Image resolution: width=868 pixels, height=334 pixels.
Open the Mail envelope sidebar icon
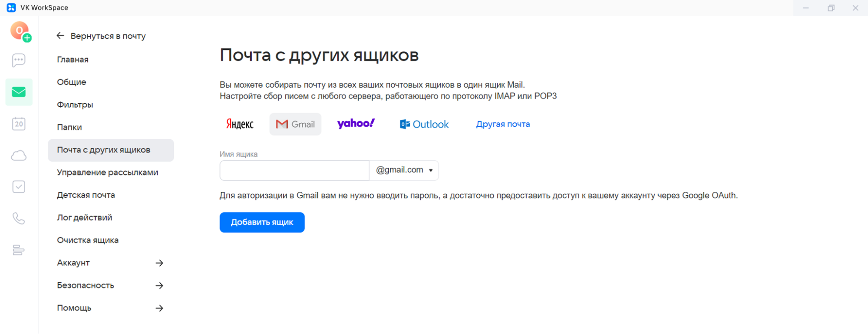(x=19, y=92)
